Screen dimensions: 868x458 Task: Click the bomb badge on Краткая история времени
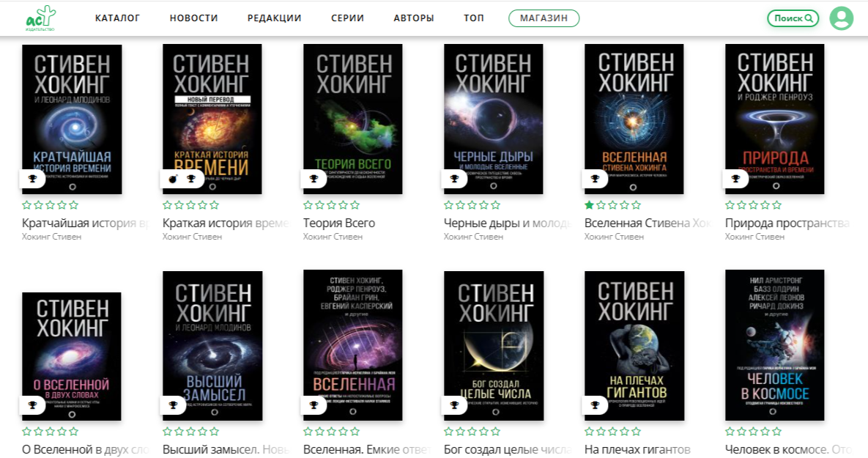pyautogui.click(x=173, y=178)
